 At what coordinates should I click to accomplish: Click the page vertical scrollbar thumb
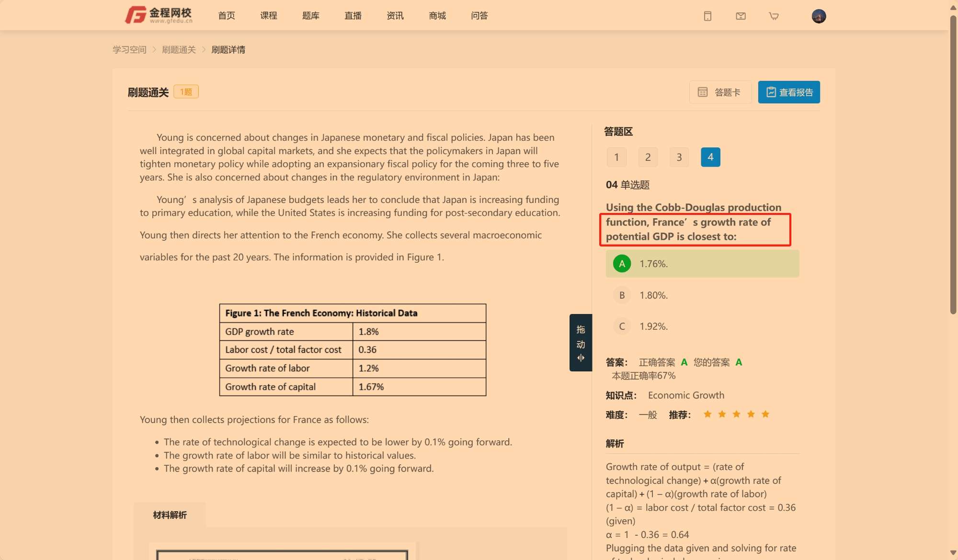tap(953, 164)
